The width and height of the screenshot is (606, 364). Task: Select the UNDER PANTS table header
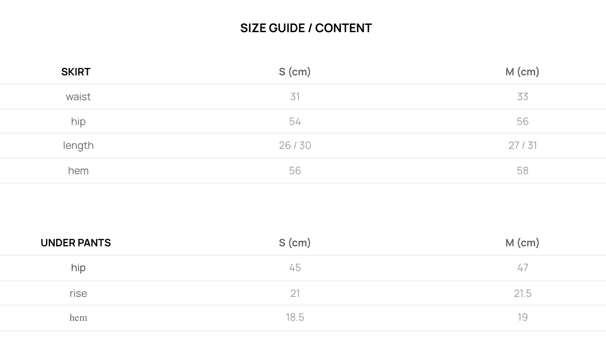tap(76, 243)
